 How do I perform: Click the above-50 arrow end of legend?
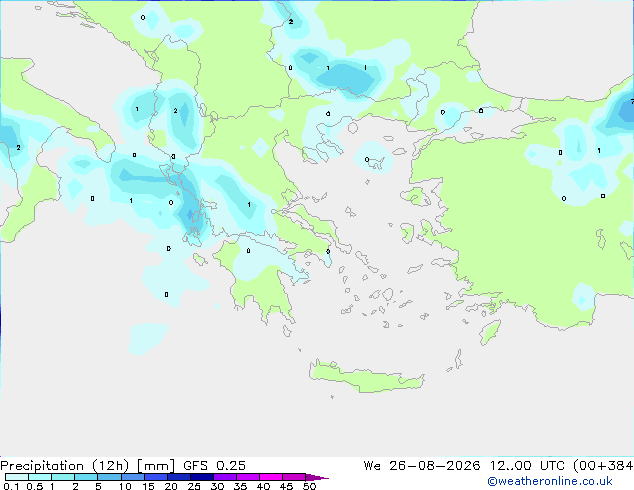point(317,477)
